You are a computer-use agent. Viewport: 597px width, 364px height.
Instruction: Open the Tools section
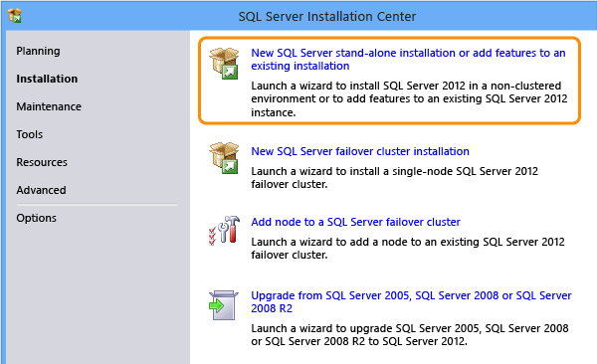(29, 134)
